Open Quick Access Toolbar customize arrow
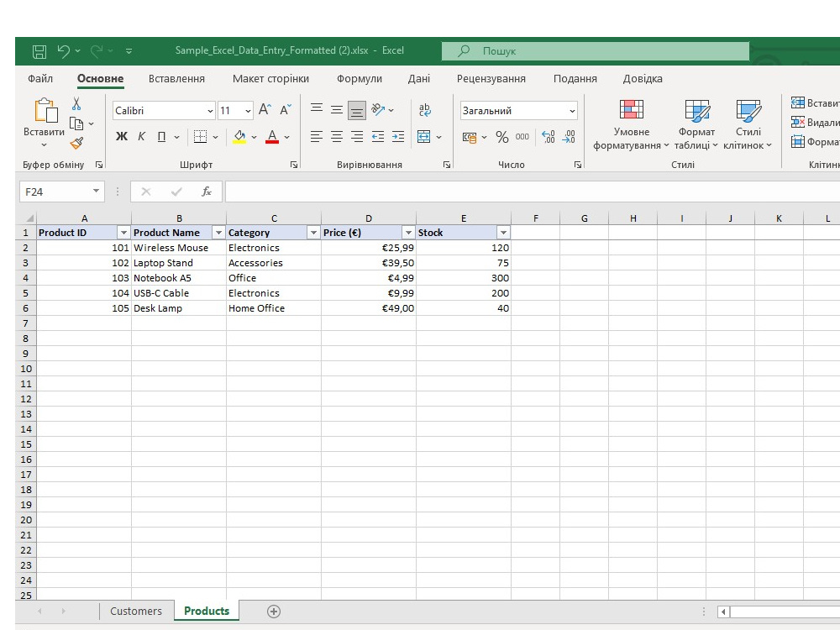This screenshot has height=630, width=840. point(129,51)
